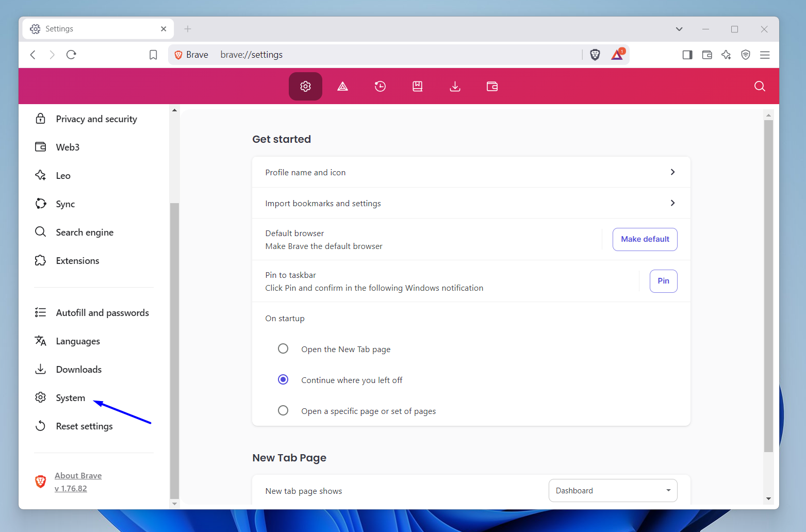Click the Pin to taskbar button
Screen dimensions: 806x532
(664, 281)
